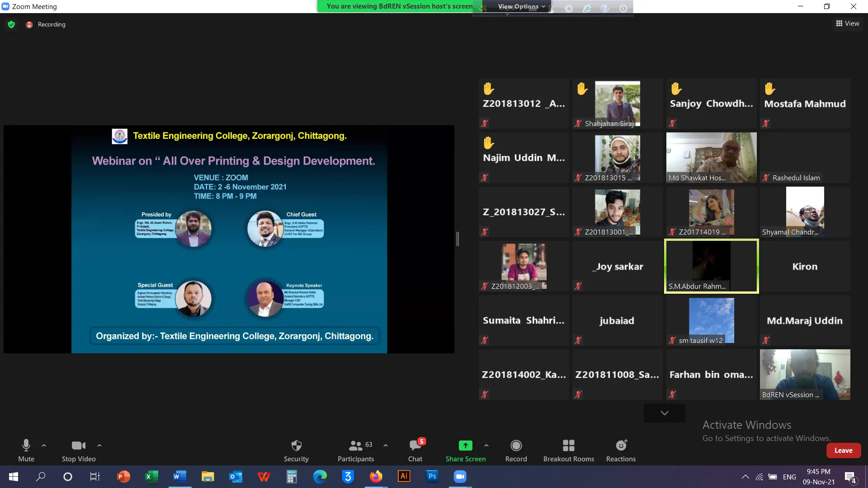
Task: Click the Mostafa Mahmud participant tile
Action: point(805,103)
